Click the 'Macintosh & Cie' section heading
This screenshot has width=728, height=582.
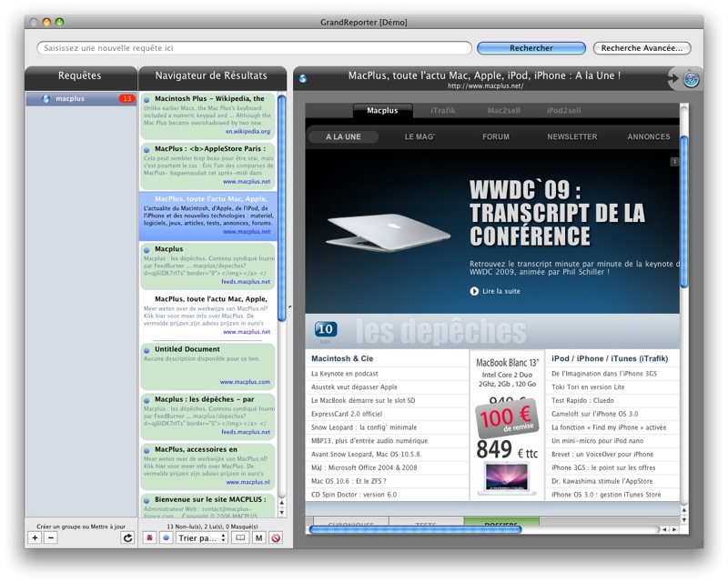click(x=342, y=358)
